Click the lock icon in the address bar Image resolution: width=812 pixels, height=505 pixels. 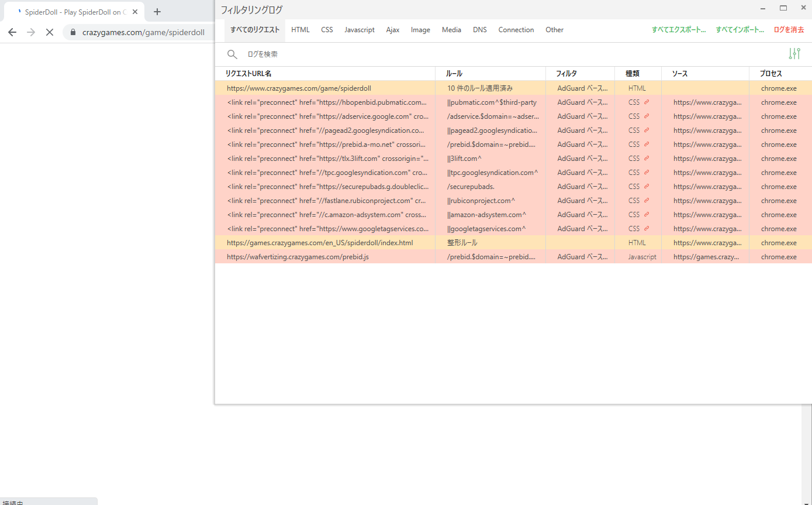tap(72, 32)
